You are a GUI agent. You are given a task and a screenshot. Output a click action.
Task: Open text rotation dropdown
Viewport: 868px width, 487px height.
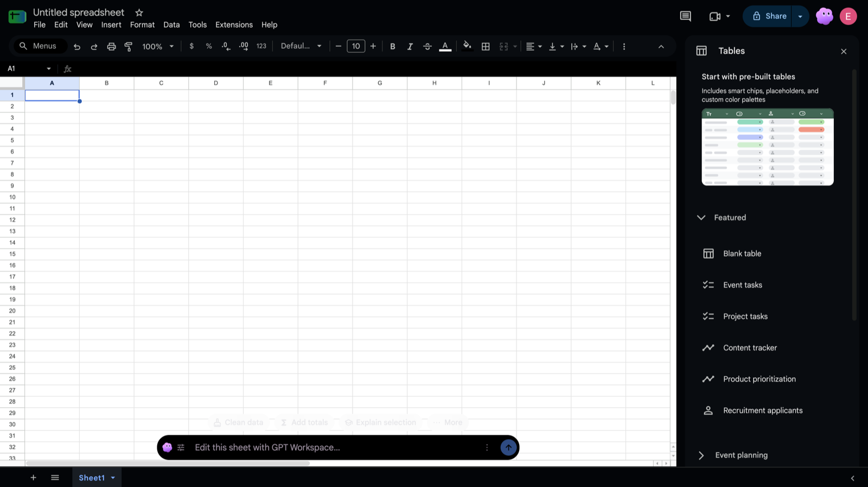[601, 47]
